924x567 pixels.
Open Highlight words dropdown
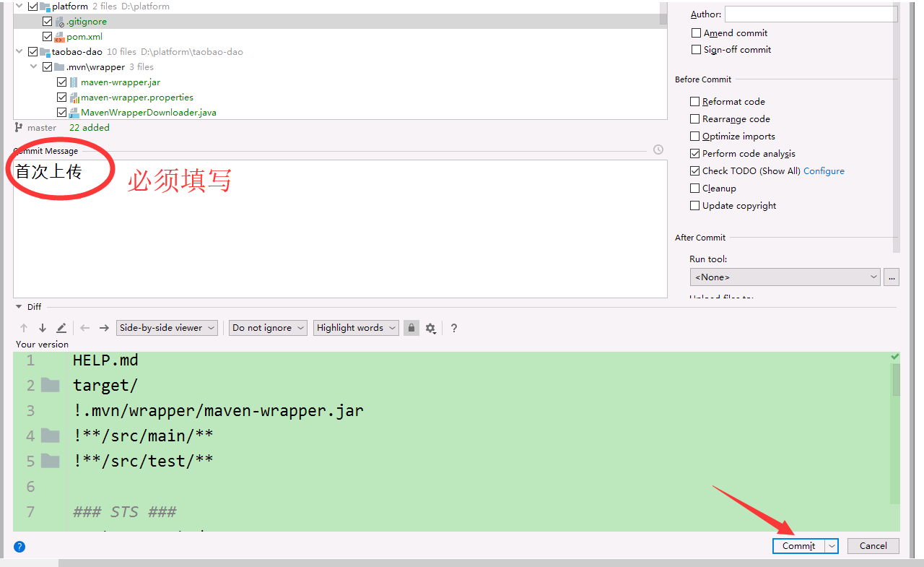pos(356,328)
